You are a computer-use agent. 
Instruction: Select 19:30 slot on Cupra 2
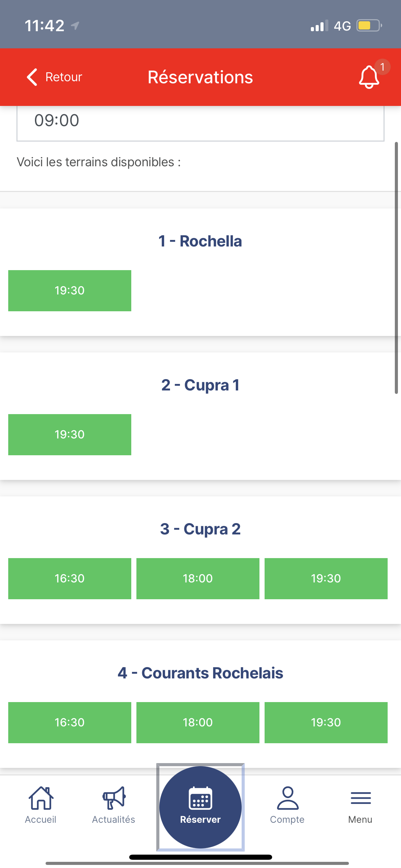[326, 579]
